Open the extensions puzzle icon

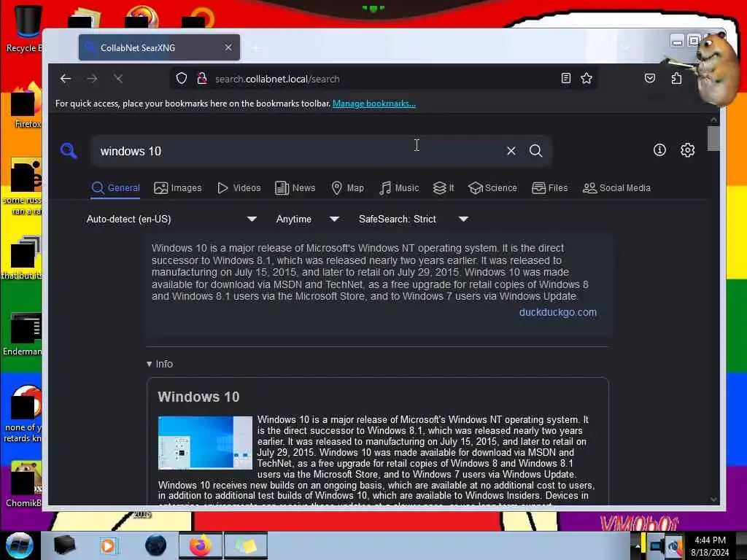(x=676, y=78)
